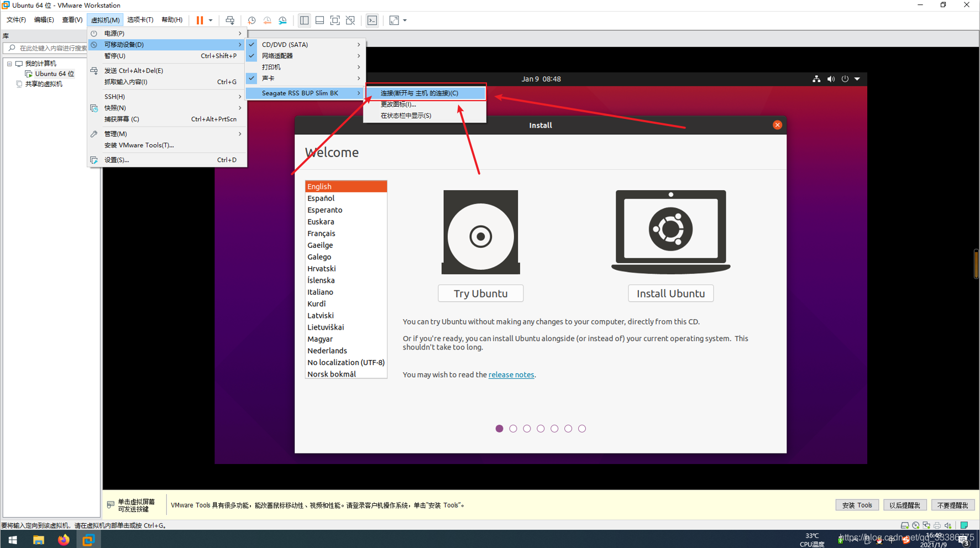This screenshot has width=980, height=548.
Task: Close the Ubuntu Install dialog
Action: click(777, 125)
